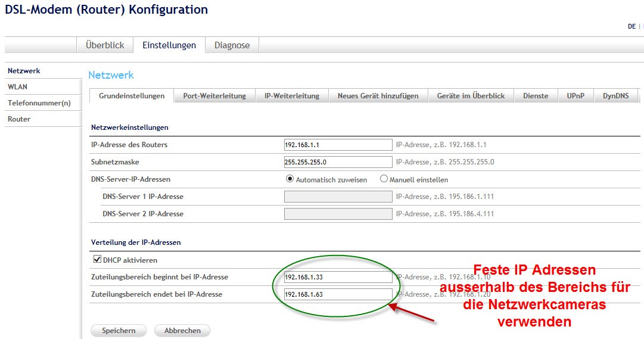
Task: Toggle the DHCP aktivieren checkbox
Action: [x=98, y=260]
